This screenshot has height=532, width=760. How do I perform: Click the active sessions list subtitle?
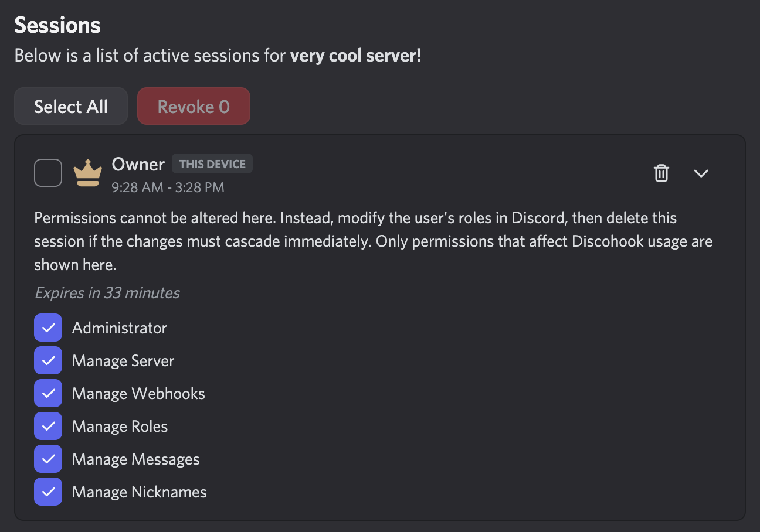(x=152, y=56)
